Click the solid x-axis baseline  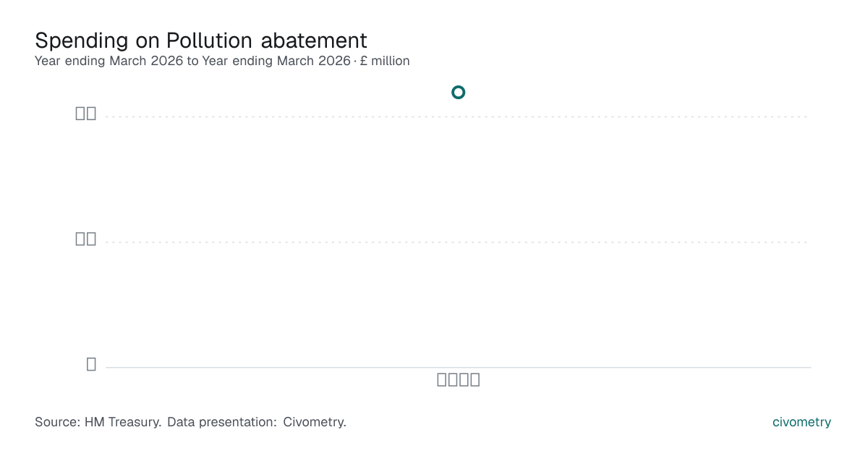tap(458, 367)
